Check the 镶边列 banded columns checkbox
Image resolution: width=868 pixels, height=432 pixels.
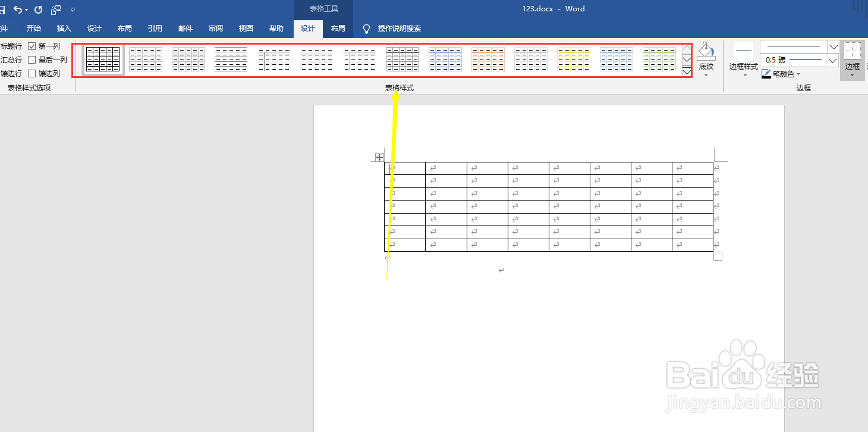(32, 74)
